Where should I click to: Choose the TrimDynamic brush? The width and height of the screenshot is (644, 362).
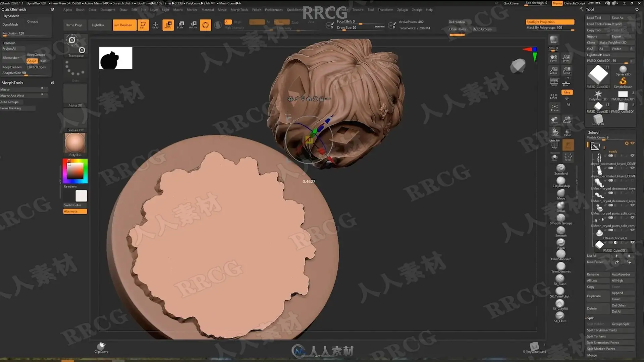(x=561, y=267)
